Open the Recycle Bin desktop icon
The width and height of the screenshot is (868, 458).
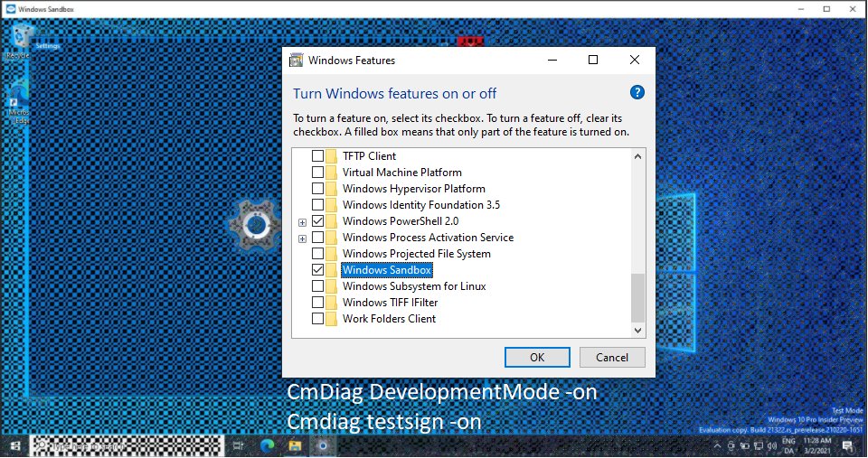[21, 41]
